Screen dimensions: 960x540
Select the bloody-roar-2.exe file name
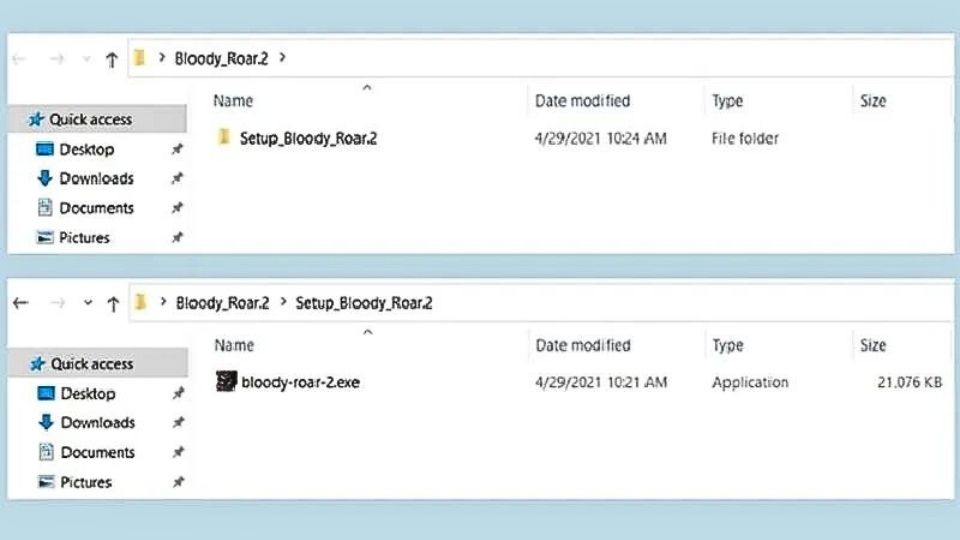pyautogui.click(x=301, y=383)
